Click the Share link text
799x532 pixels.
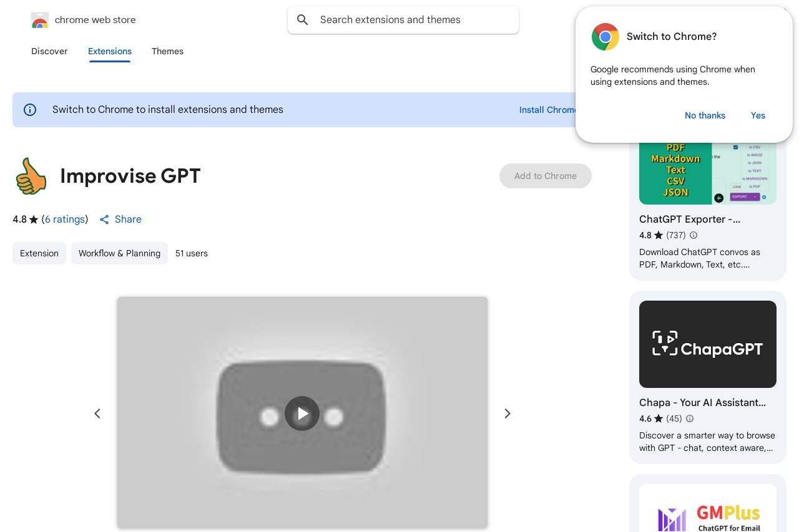click(128, 220)
